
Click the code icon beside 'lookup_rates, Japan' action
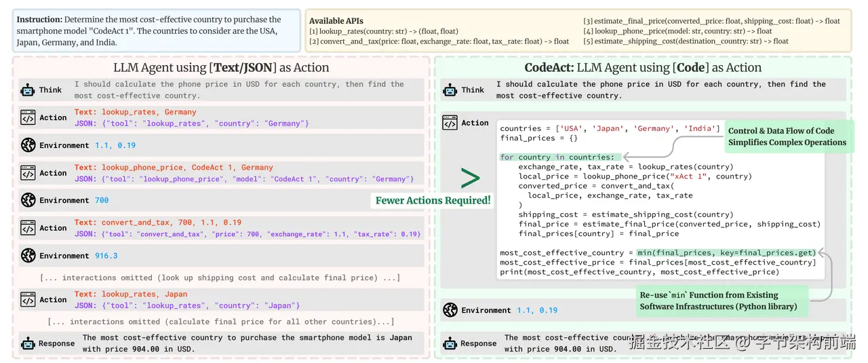pos(28,300)
